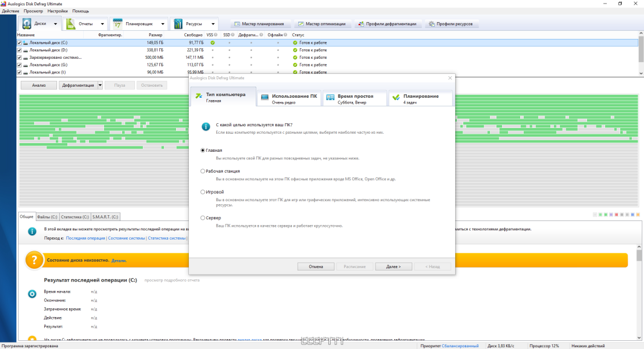The height and width of the screenshot is (349, 644).
Task: Open Профили ресурсов
Action: click(451, 24)
